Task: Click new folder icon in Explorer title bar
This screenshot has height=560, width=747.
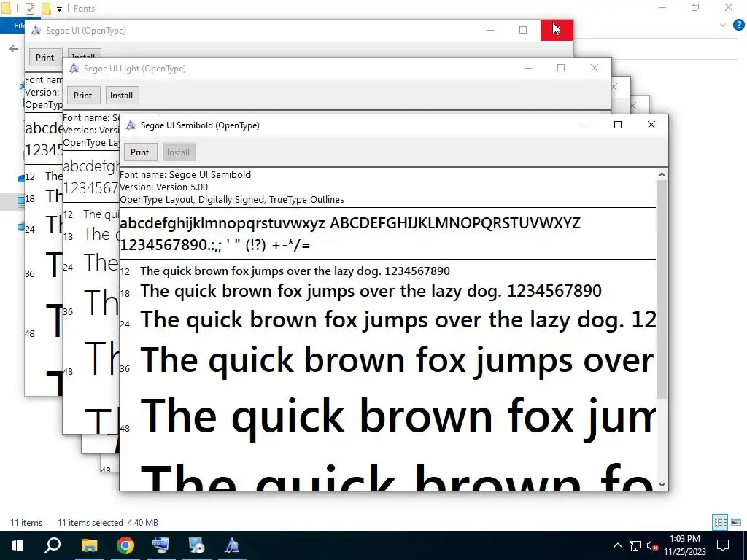Action: coord(46,9)
